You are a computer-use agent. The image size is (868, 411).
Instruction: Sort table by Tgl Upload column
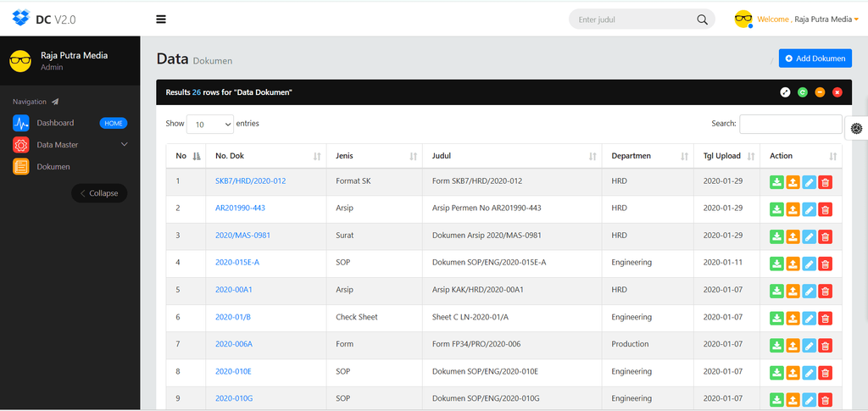(726, 156)
